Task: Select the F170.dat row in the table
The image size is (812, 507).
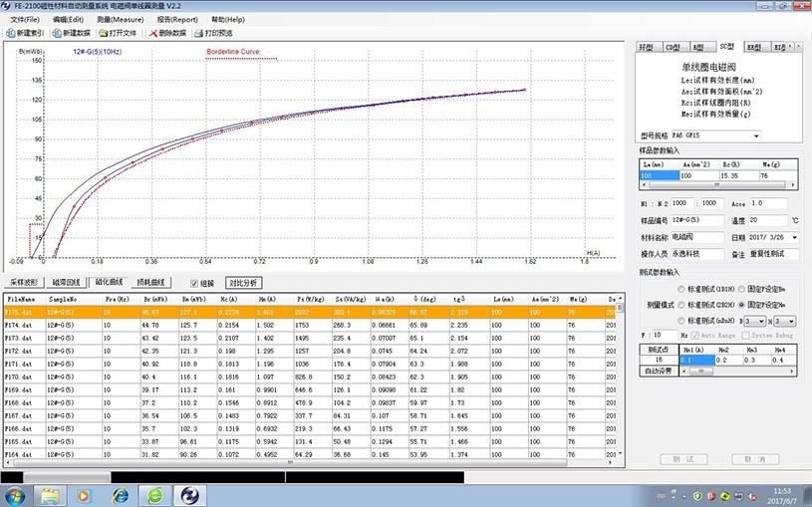Action: point(310,378)
